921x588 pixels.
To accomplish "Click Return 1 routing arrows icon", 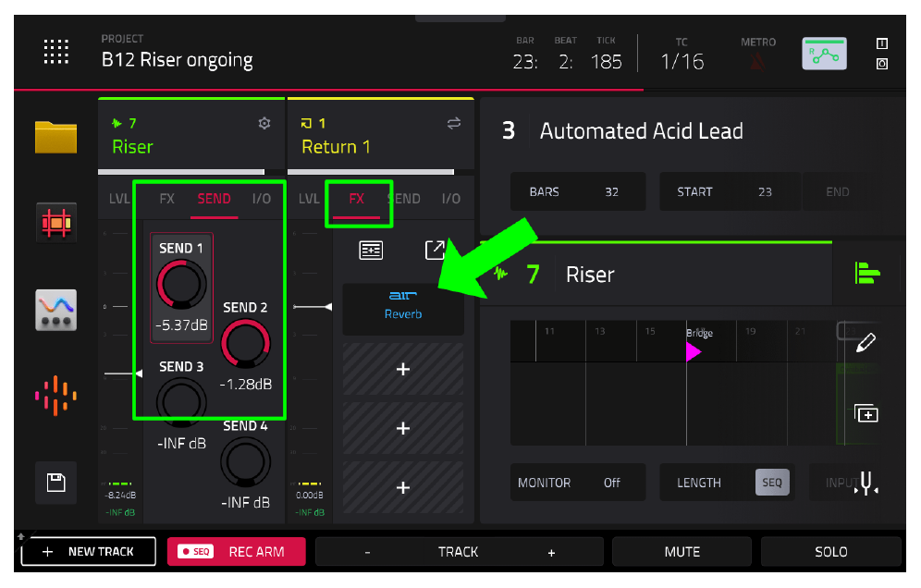I will point(453,123).
